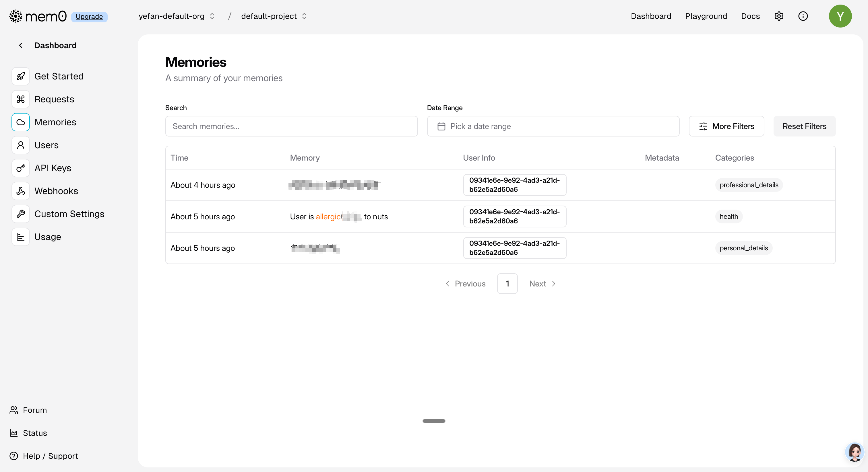
Task: Click the Get Started rocket icon
Action: click(21, 77)
